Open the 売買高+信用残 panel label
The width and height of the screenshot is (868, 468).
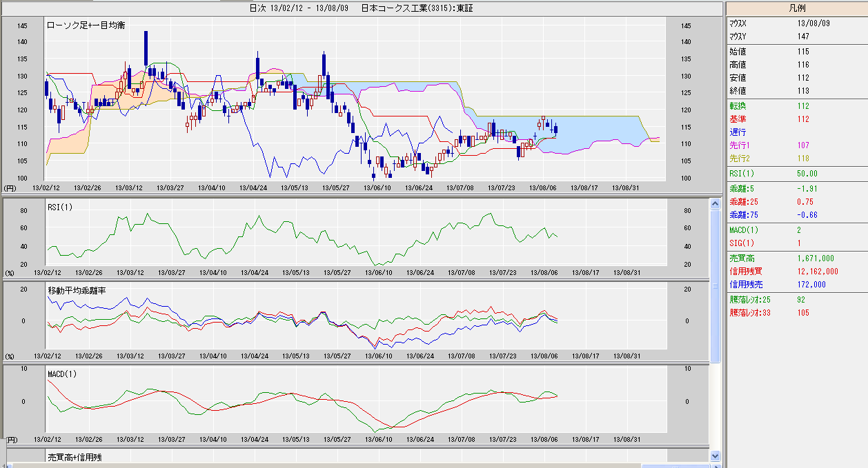click(x=75, y=457)
